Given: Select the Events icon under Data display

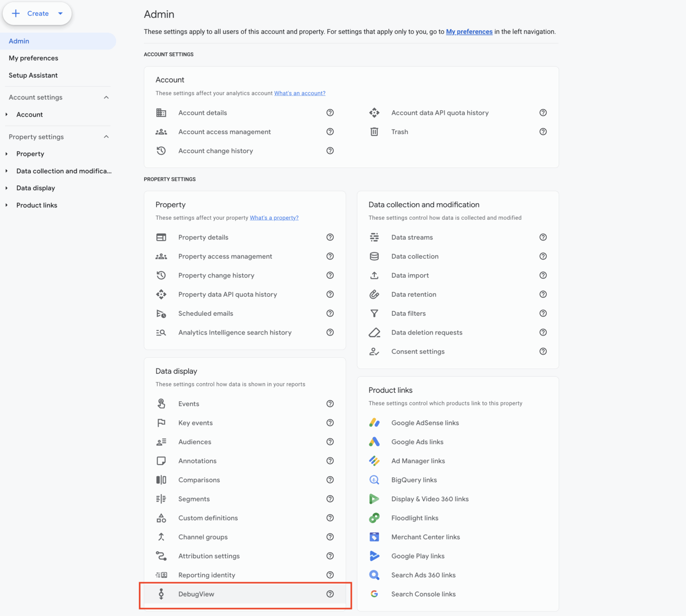Looking at the screenshot, I should (x=161, y=403).
